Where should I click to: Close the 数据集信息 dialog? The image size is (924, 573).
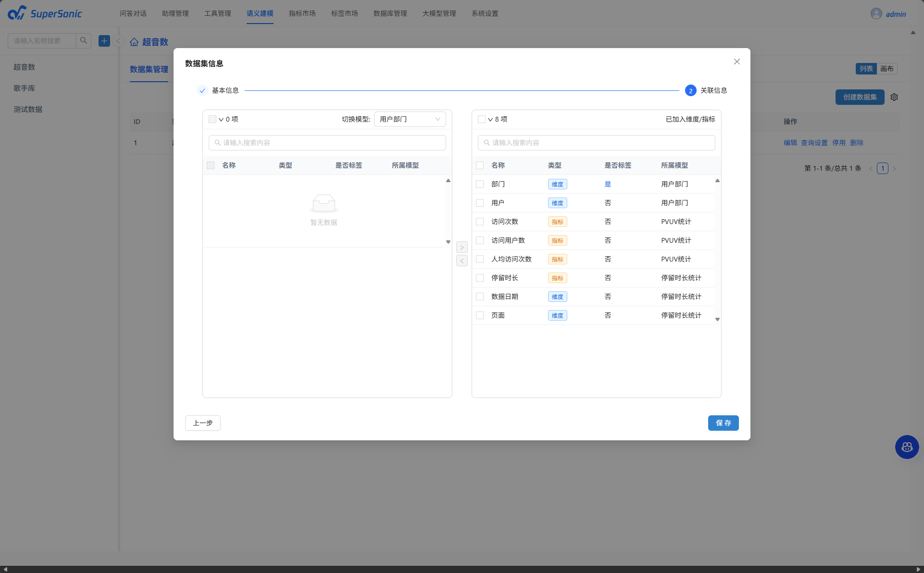(737, 62)
